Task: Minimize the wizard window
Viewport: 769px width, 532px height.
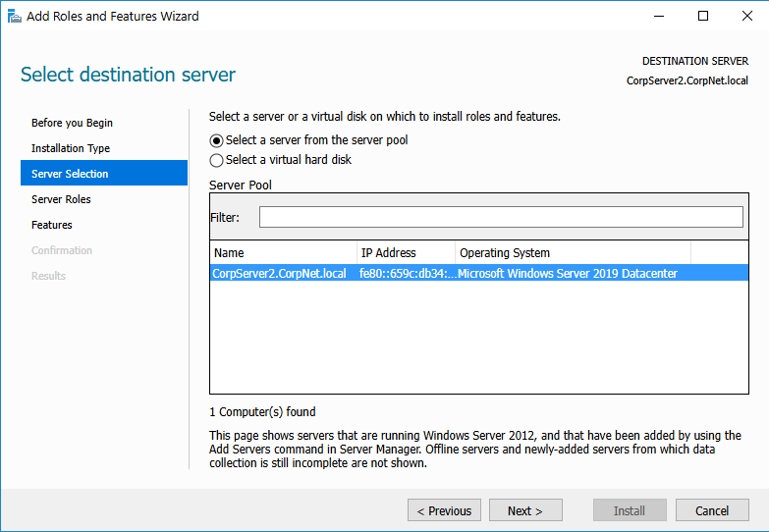Action: click(x=658, y=16)
